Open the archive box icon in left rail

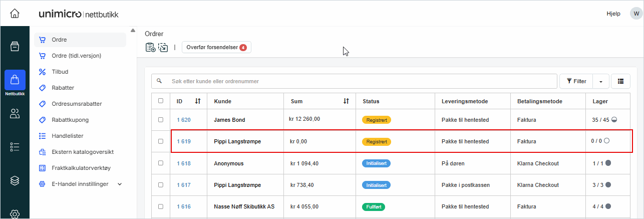click(x=15, y=47)
